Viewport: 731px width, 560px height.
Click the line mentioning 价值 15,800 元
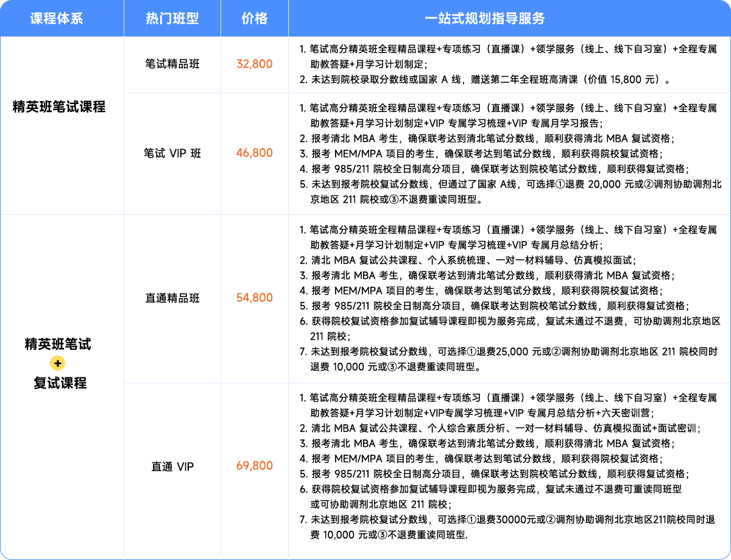pos(490,79)
